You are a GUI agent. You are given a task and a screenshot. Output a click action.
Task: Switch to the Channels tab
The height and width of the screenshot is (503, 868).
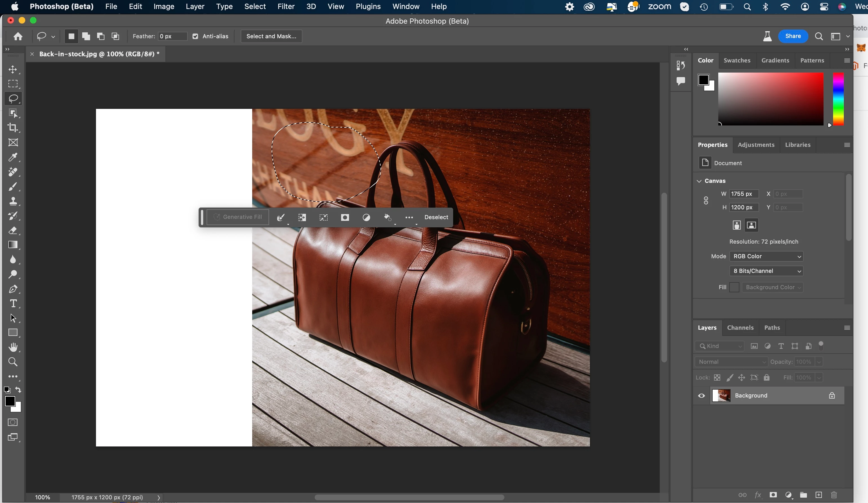(x=740, y=327)
